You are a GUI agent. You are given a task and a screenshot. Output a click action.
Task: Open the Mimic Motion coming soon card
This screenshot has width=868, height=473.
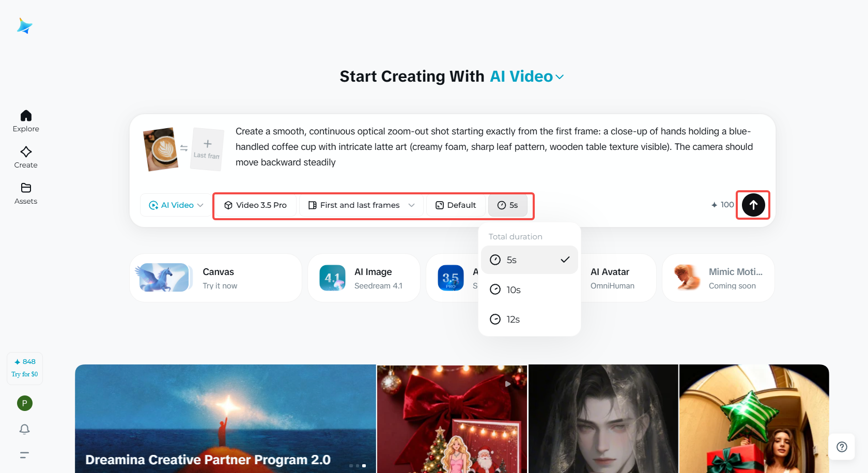pos(718,278)
